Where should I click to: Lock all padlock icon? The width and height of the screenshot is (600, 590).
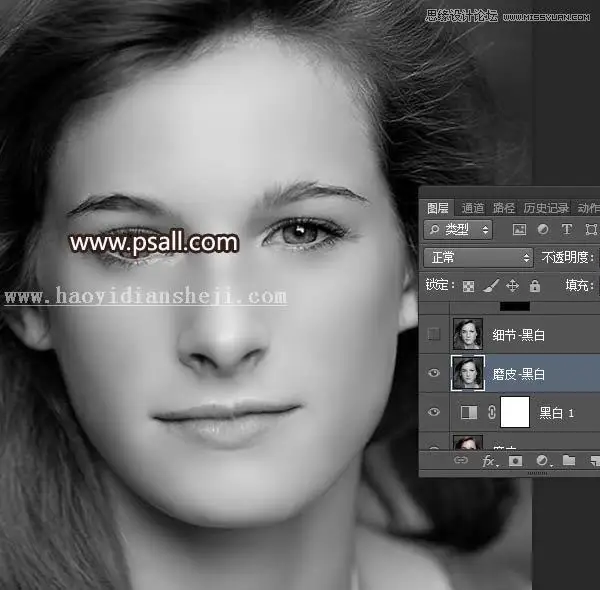point(535,286)
